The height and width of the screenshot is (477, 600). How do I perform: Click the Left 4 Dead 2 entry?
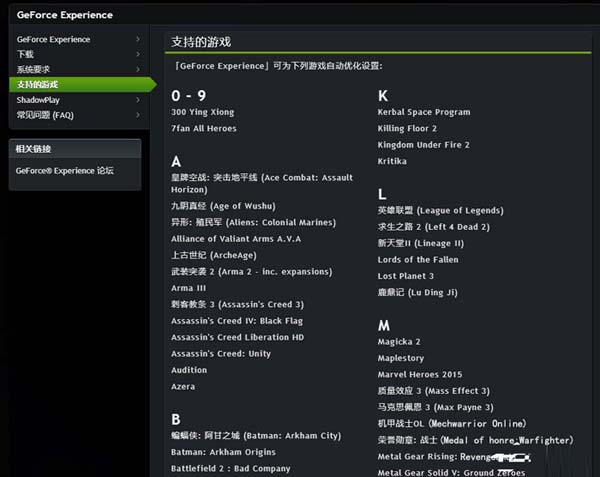[434, 227]
